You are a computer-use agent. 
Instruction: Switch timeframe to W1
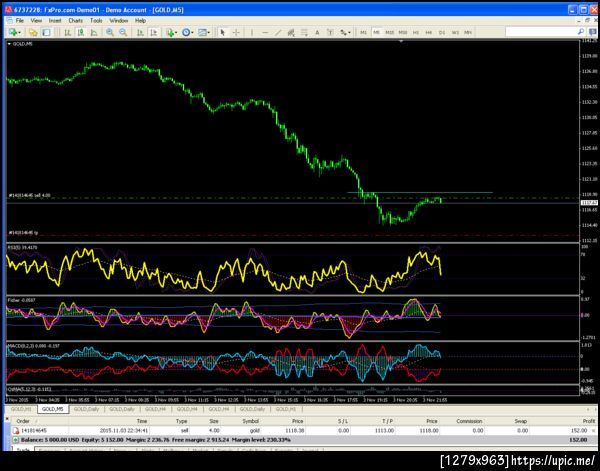click(x=455, y=33)
